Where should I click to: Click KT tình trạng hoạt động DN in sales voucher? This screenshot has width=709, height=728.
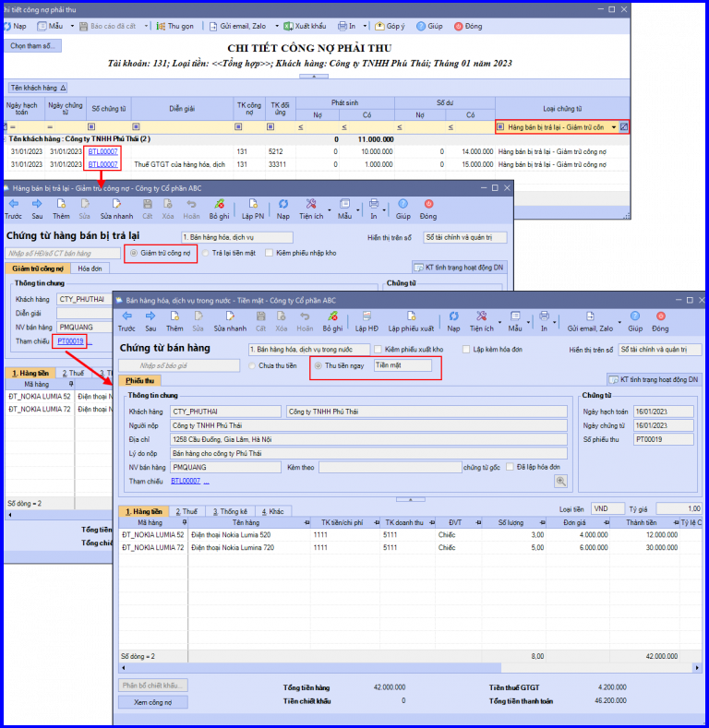(655, 379)
